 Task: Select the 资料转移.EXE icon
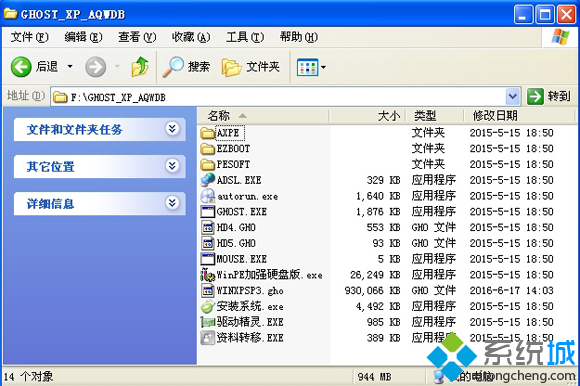(x=208, y=338)
